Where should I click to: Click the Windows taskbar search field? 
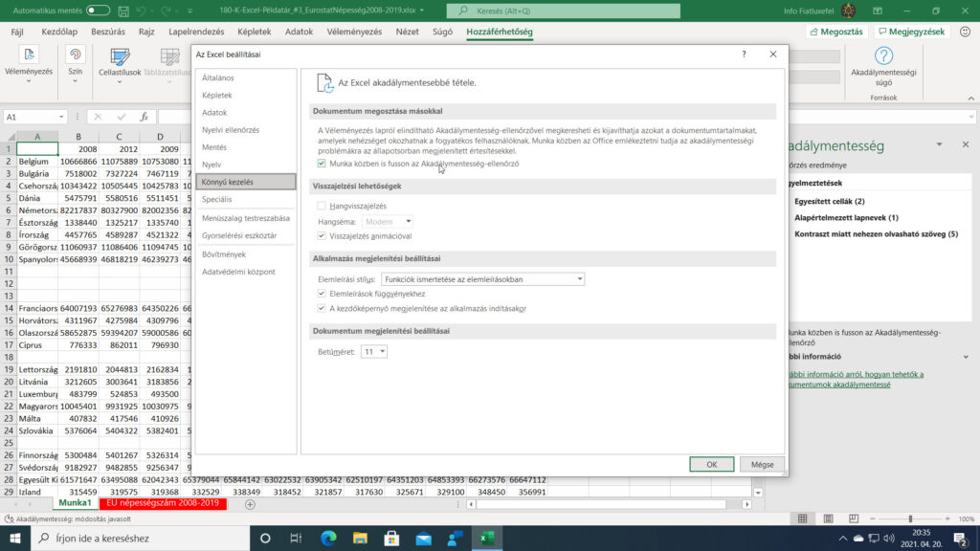(140, 538)
